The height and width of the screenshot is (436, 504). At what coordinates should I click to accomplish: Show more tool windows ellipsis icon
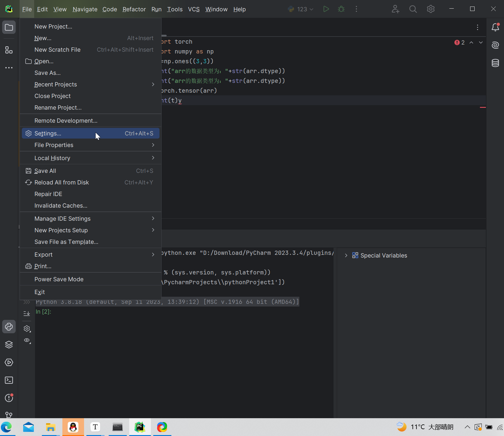click(x=9, y=68)
